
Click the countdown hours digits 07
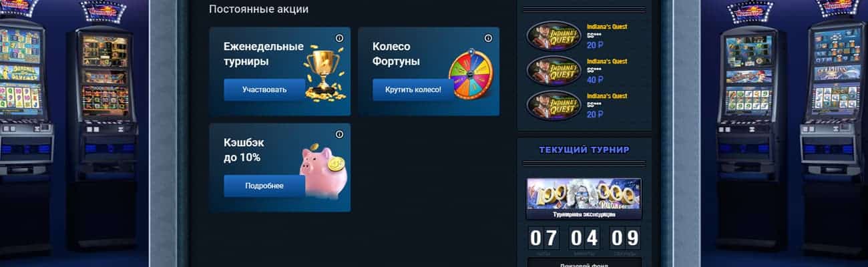pos(543,238)
